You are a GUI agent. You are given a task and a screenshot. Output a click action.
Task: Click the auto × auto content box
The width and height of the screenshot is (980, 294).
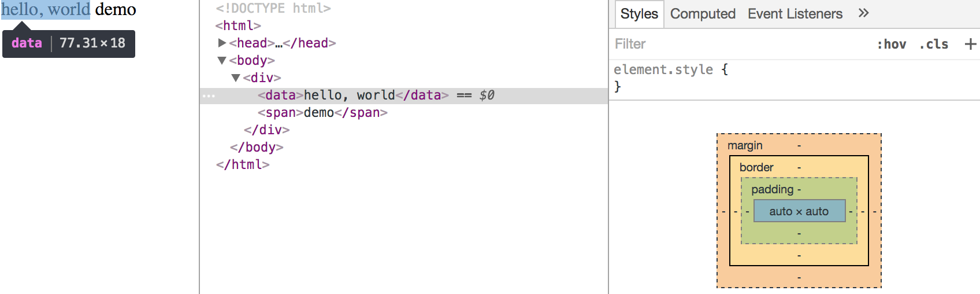(799, 211)
